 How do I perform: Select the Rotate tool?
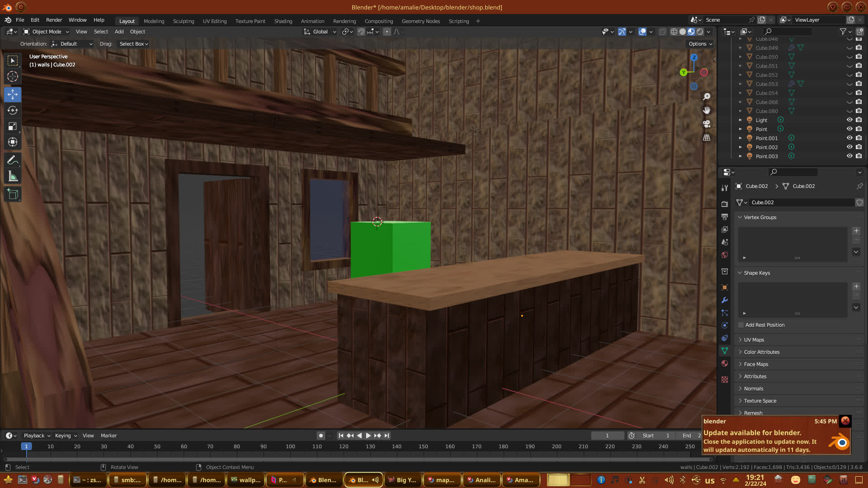coord(13,111)
